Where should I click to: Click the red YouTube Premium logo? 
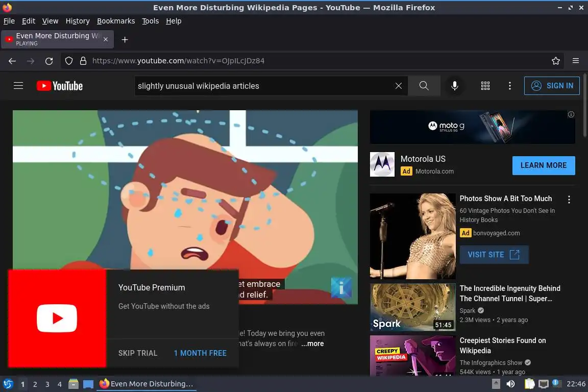57,318
